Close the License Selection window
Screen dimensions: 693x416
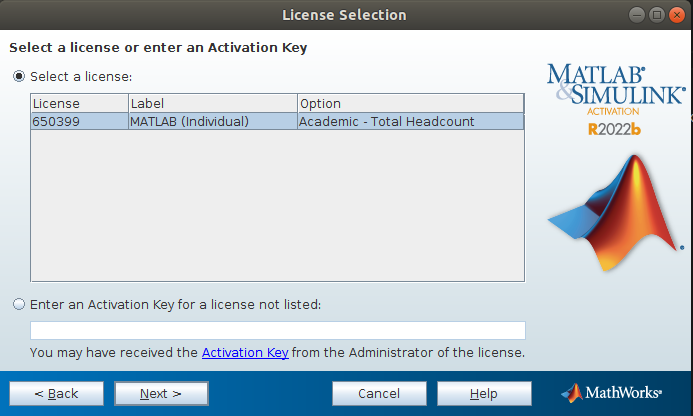coord(677,15)
